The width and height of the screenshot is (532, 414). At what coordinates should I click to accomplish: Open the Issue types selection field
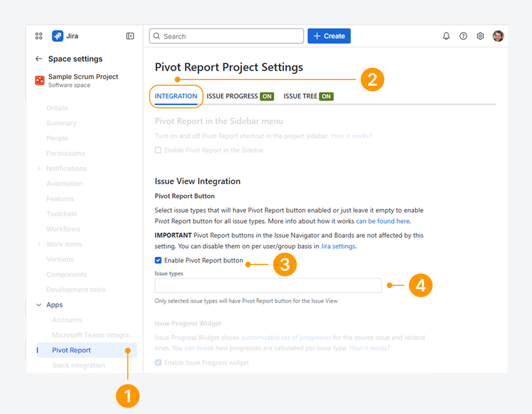pos(268,285)
